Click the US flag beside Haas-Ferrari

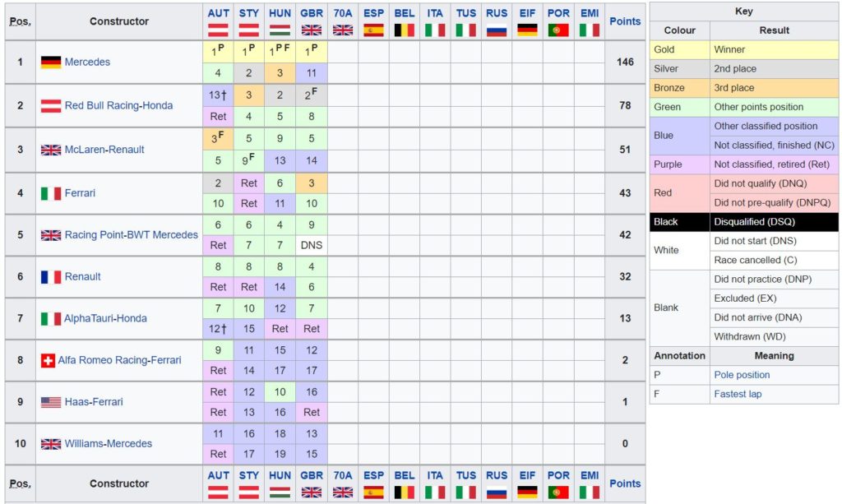pyautogui.click(x=50, y=402)
